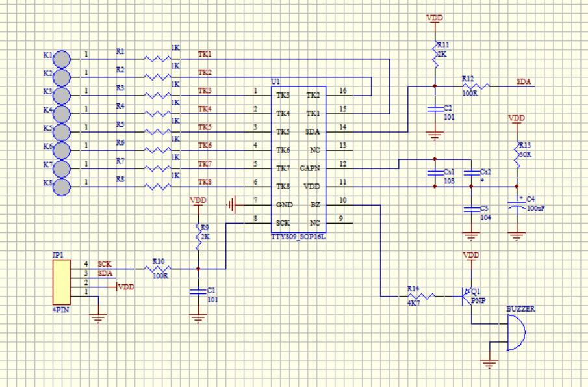Select the K6 touch pad circle
Screen dimensions: 588x387
(62, 150)
